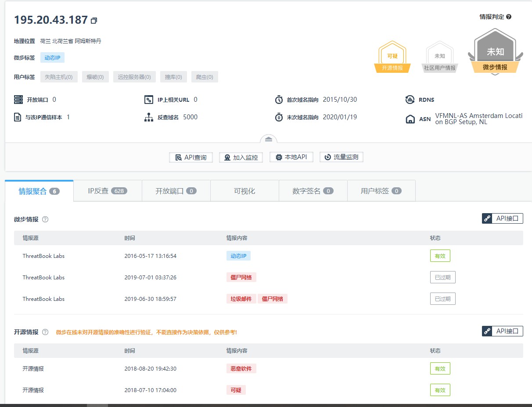The width and height of the screenshot is (532, 407).
Task: Click the ASN building icon
Action: pos(410,119)
